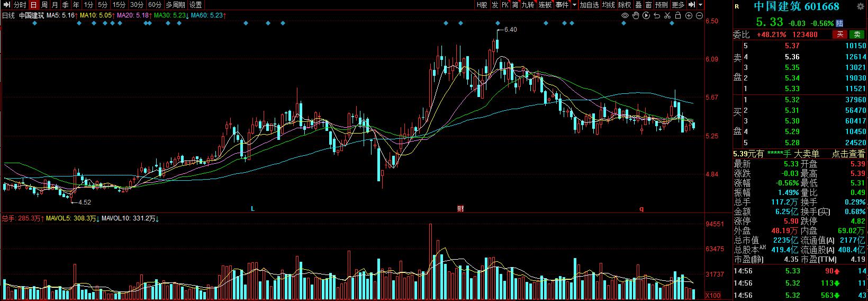Switch to 月 monthly period
The width and height of the screenshot is (868, 301).
point(55,5)
